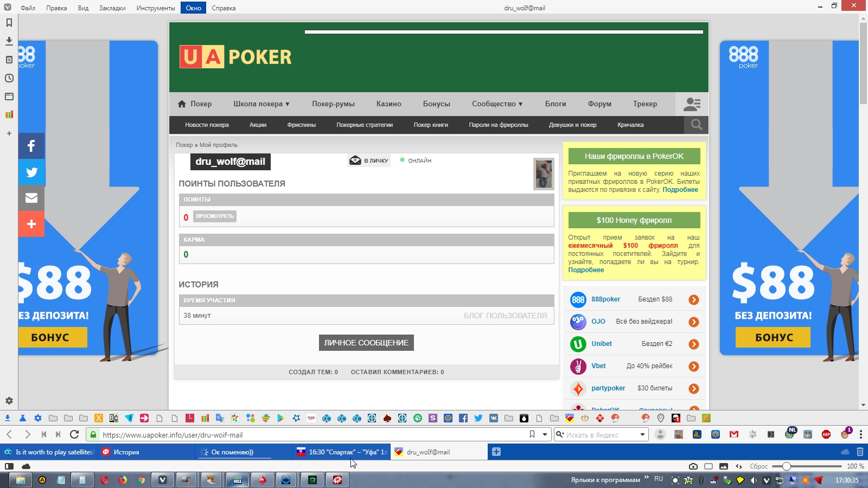The image size is (868, 488).
Task: Open closed tabs trash icon
Action: [x=860, y=452]
